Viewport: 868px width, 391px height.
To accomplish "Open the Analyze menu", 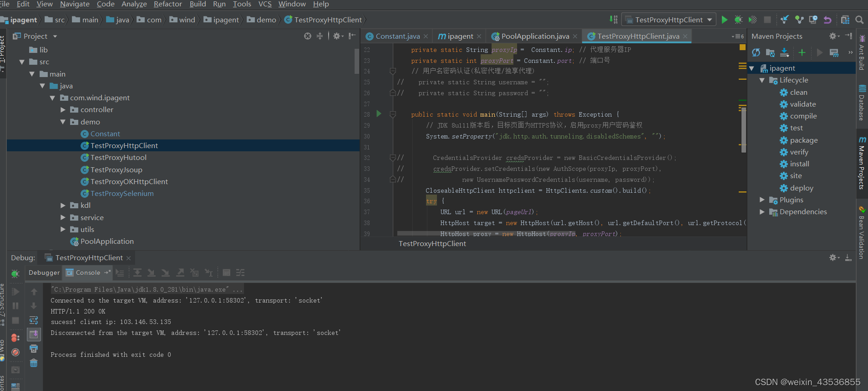I will [x=134, y=4].
